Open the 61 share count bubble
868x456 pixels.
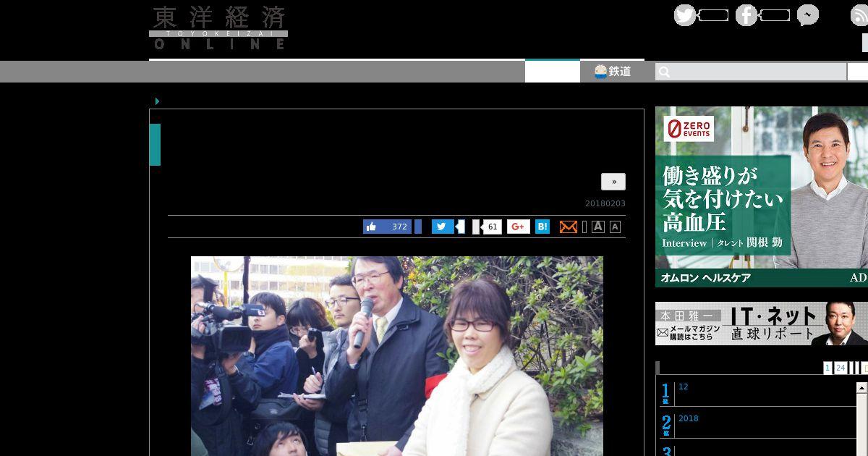click(492, 227)
